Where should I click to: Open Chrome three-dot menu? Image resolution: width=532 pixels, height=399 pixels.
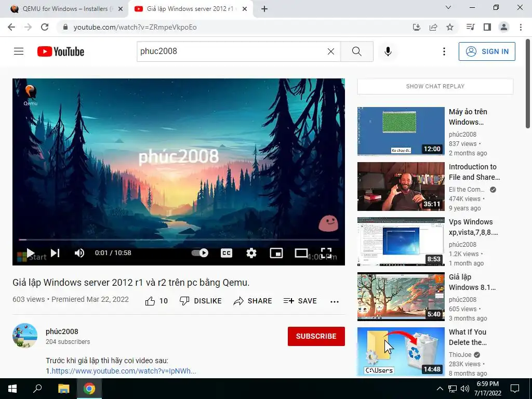[x=521, y=27]
